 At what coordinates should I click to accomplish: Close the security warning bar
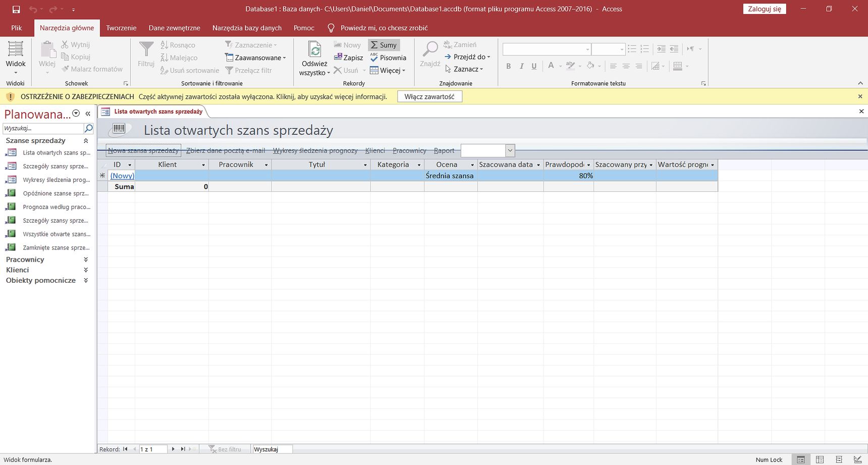click(860, 96)
